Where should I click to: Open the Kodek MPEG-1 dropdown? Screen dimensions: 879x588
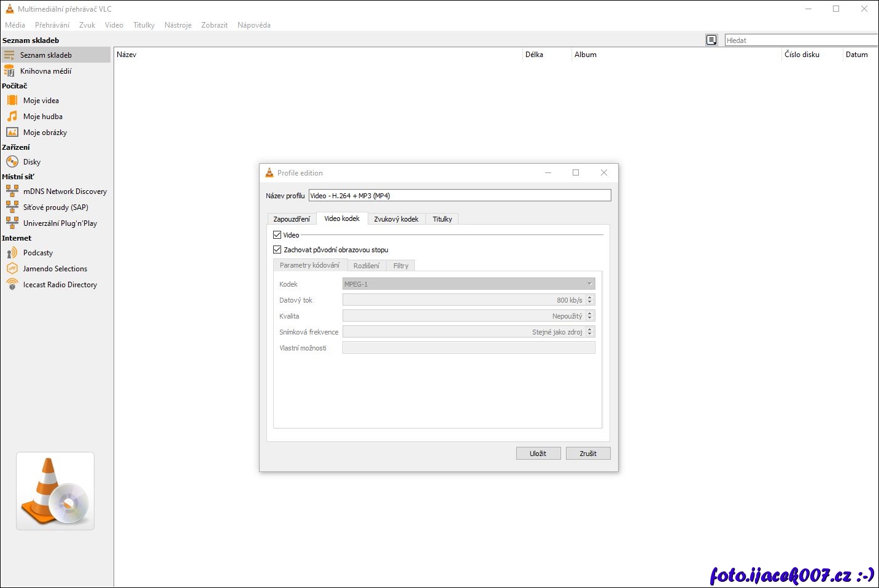click(468, 284)
